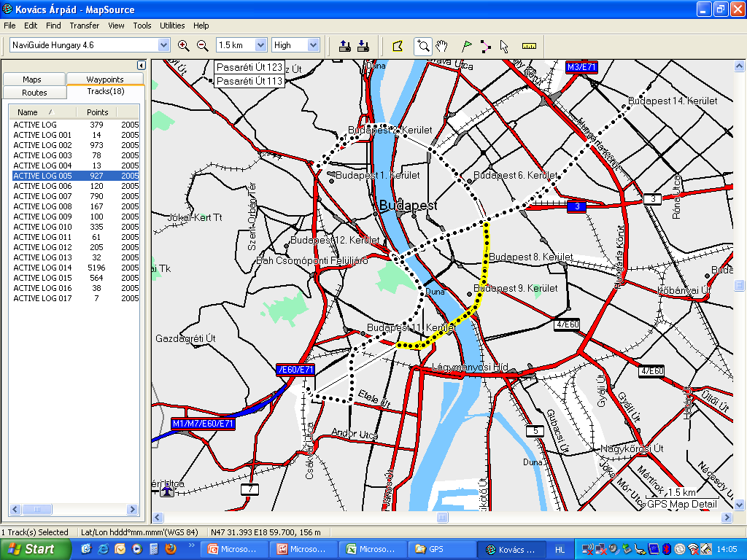
Task: Select track ACTIVE LOG 010
Action: pyautogui.click(x=76, y=227)
